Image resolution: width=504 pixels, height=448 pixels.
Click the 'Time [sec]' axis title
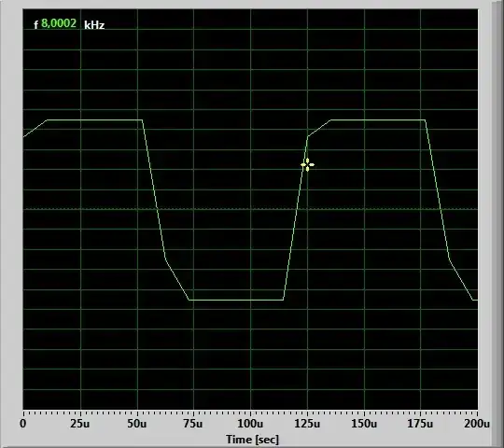click(252, 439)
